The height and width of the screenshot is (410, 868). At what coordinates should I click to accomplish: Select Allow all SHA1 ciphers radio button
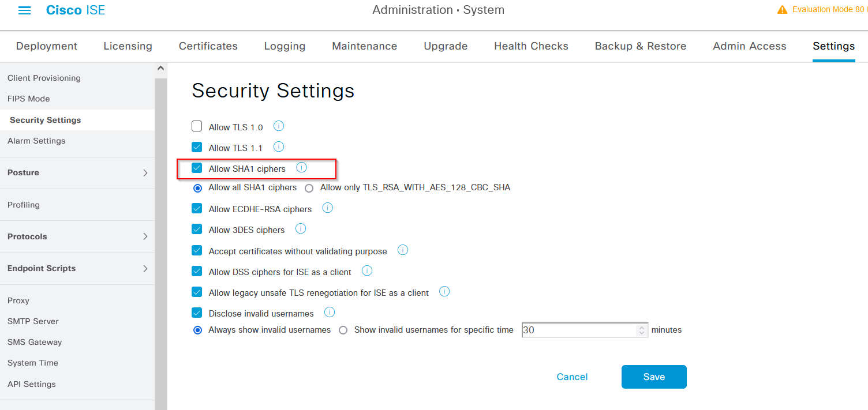pos(198,188)
